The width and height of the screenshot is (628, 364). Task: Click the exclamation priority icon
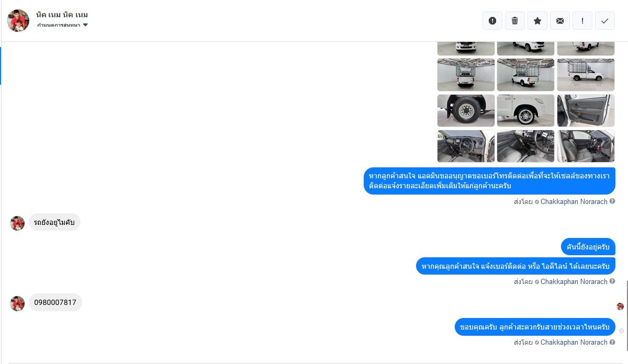582,21
